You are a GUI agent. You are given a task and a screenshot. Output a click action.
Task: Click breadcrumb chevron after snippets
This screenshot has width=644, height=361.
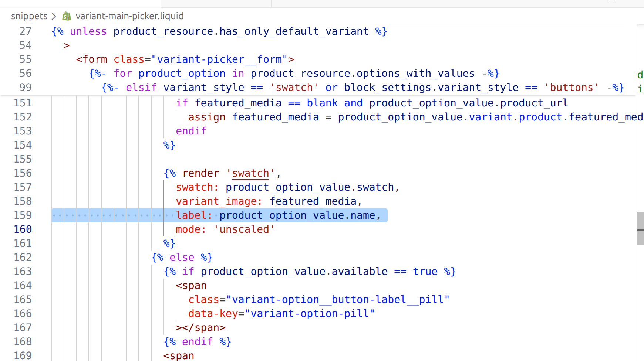pyautogui.click(x=54, y=16)
